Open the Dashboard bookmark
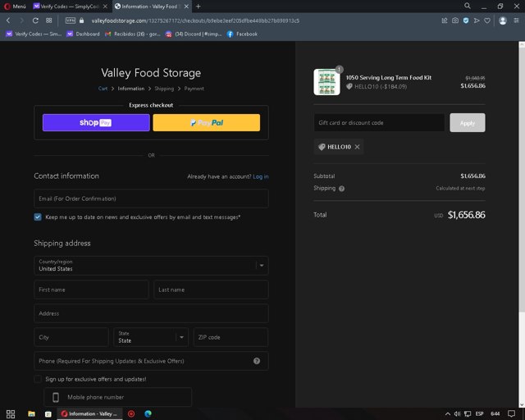This screenshot has width=525, height=420. tap(83, 34)
